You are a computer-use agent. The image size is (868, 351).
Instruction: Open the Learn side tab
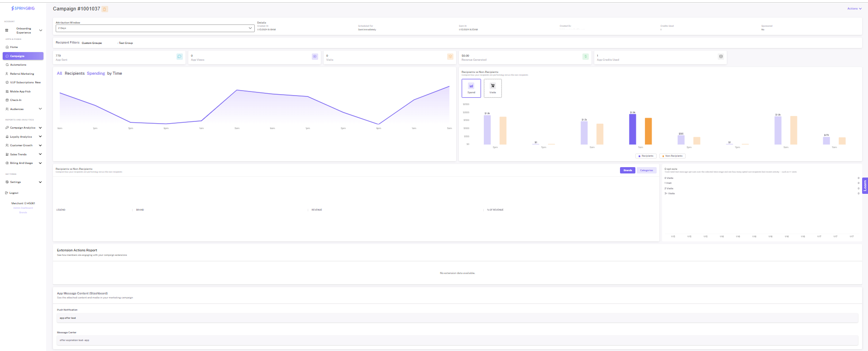(865, 185)
